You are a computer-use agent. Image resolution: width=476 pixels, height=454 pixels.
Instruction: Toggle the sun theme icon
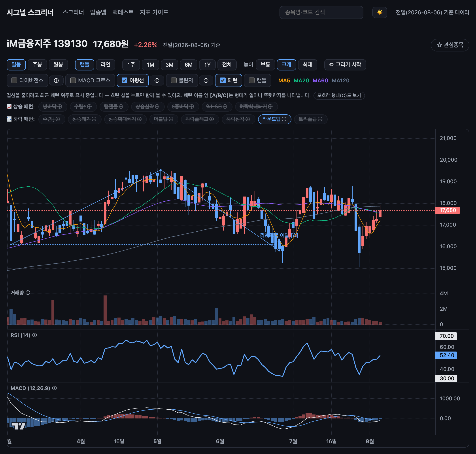[380, 12]
